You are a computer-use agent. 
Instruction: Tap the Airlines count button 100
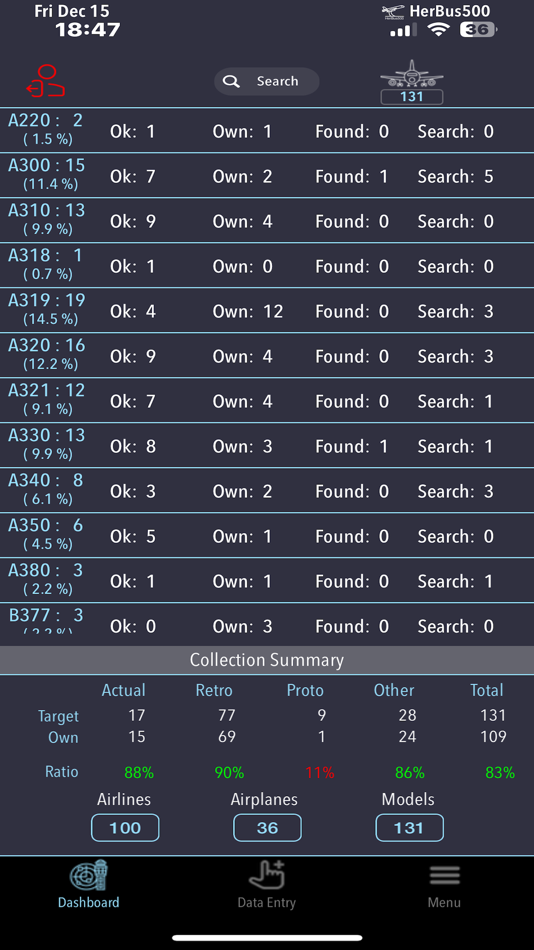[125, 828]
